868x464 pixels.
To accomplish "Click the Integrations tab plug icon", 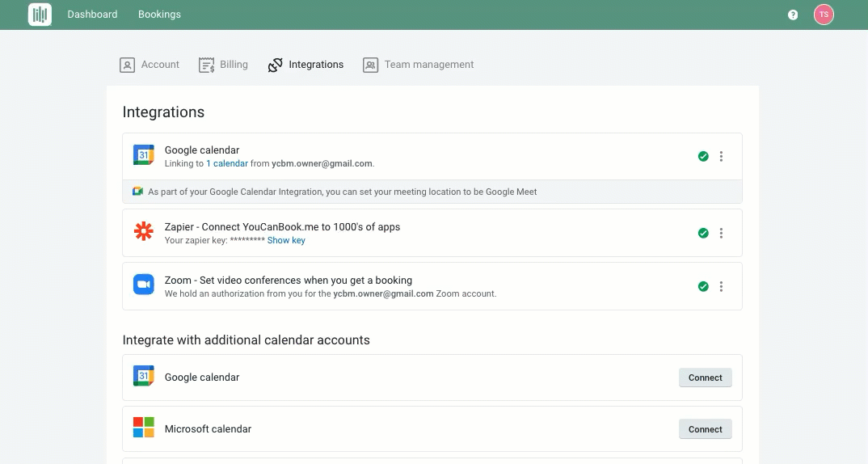I will pos(275,65).
